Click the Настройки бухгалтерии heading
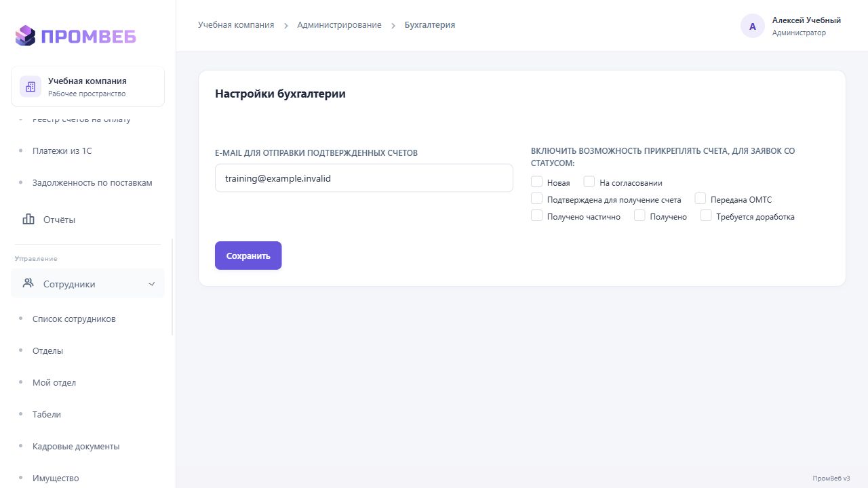The width and height of the screenshot is (868, 488). point(280,94)
